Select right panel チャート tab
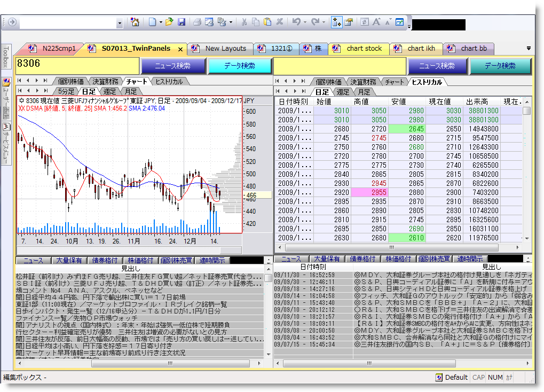This screenshot has width=544, height=392. click(395, 82)
